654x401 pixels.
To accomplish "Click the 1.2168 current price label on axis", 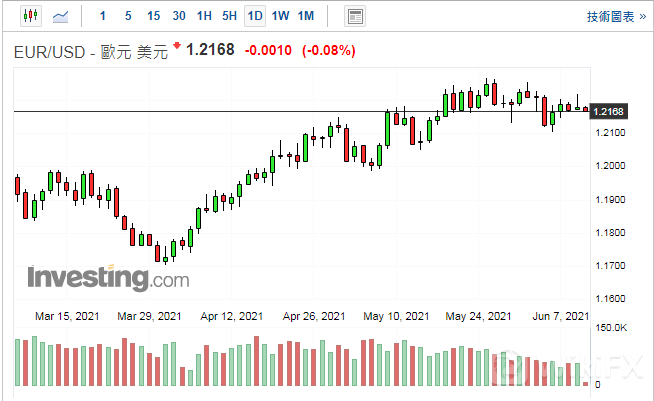I will pos(608,111).
